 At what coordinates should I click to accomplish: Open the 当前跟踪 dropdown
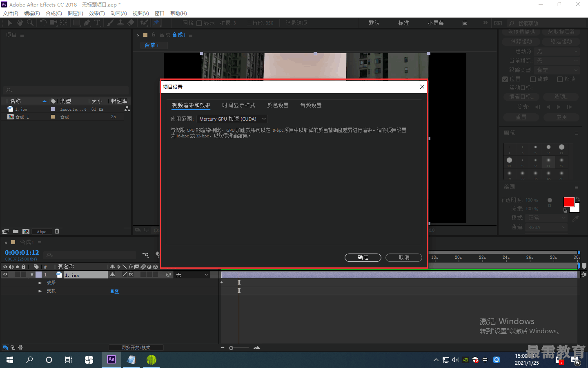pos(557,61)
